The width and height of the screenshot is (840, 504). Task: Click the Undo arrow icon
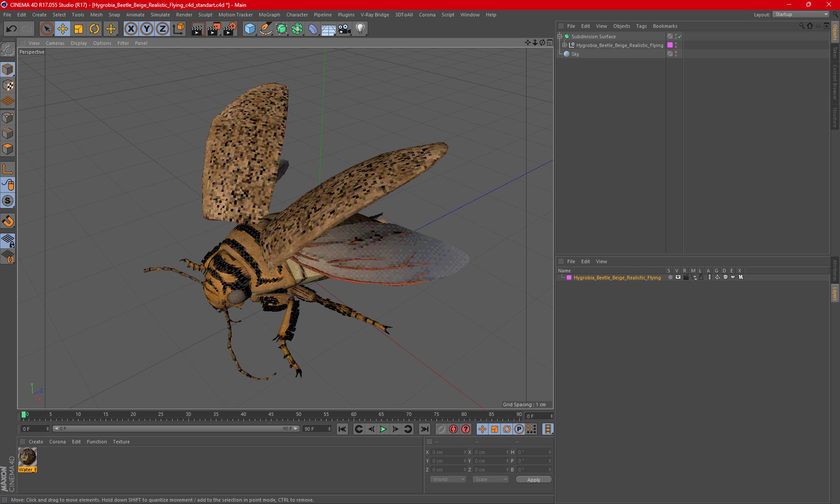click(11, 29)
